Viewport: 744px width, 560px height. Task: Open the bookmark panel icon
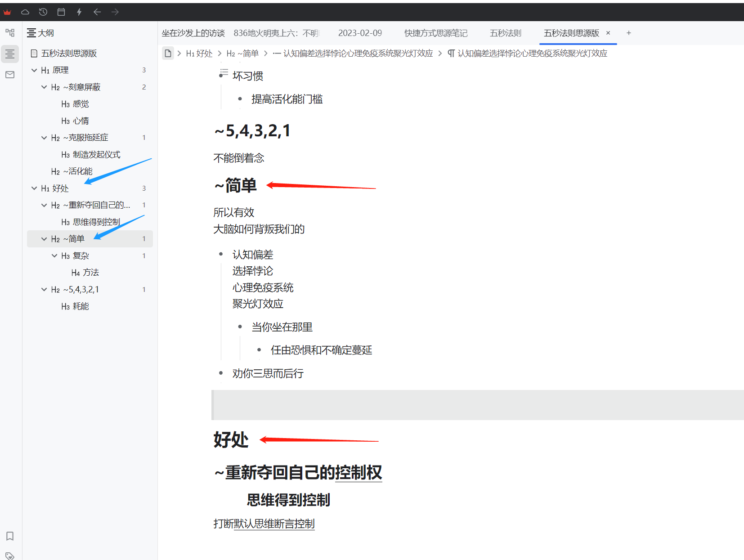pos(10,536)
